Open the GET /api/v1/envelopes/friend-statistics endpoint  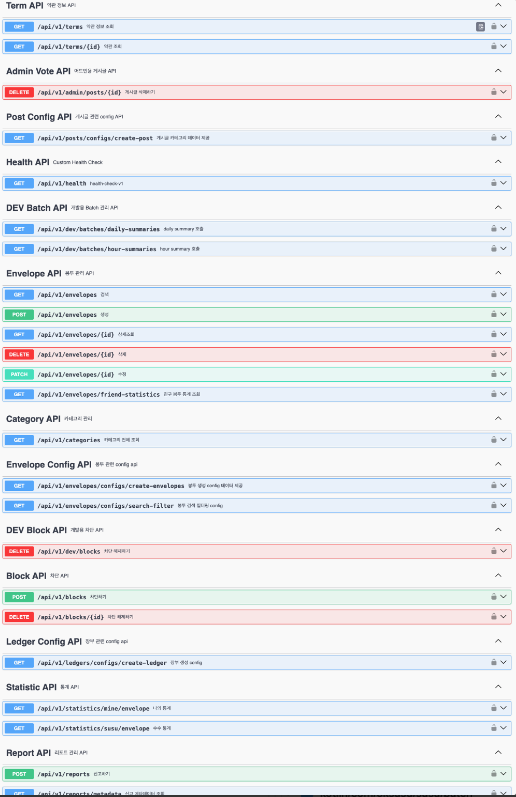[257, 394]
